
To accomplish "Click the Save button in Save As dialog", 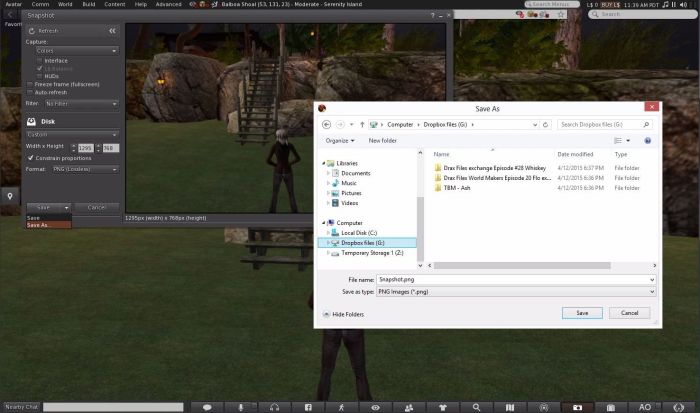I will 582,313.
